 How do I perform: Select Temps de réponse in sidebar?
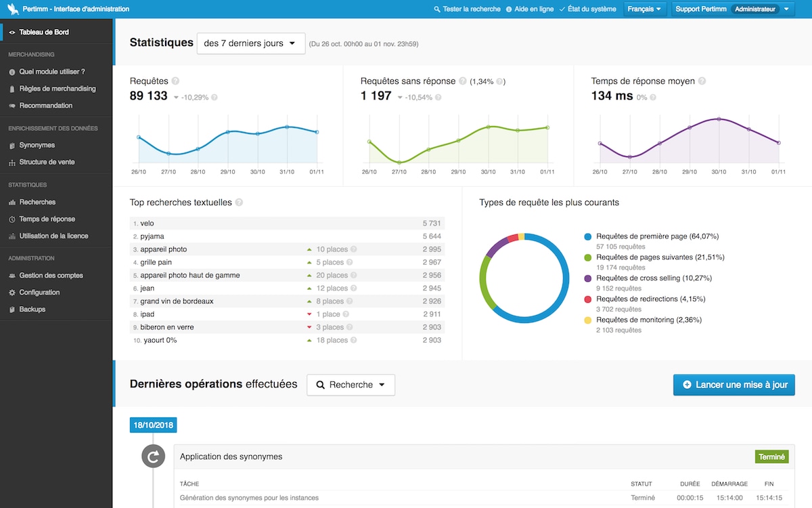[47, 219]
